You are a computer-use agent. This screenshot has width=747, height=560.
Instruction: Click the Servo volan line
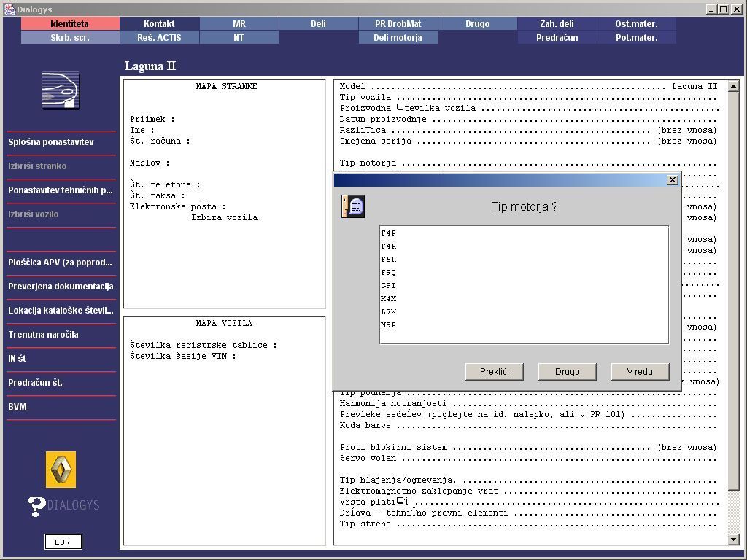coord(528,458)
